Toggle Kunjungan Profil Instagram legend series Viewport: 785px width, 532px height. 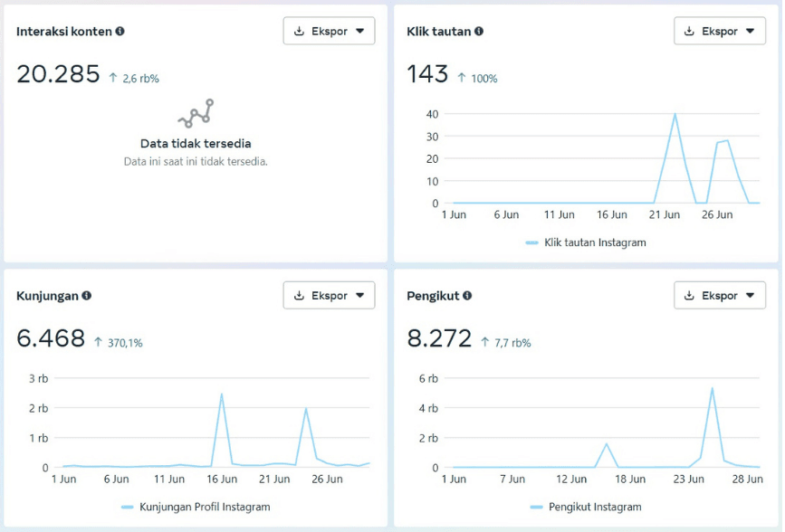pyautogui.click(x=196, y=507)
